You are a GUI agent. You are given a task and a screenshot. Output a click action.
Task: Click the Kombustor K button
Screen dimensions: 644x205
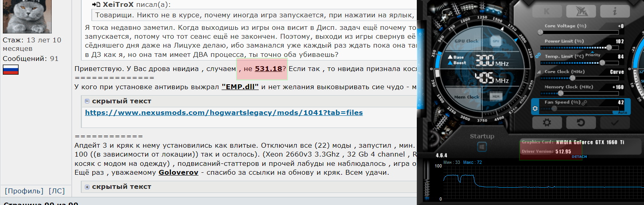click(x=547, y=11)
